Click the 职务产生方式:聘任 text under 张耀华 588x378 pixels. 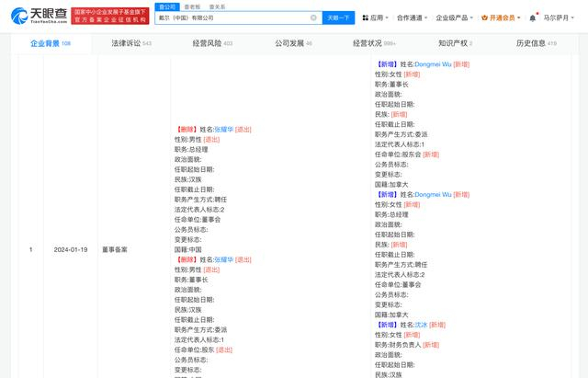pyautogui.click(x=200, y=200)
